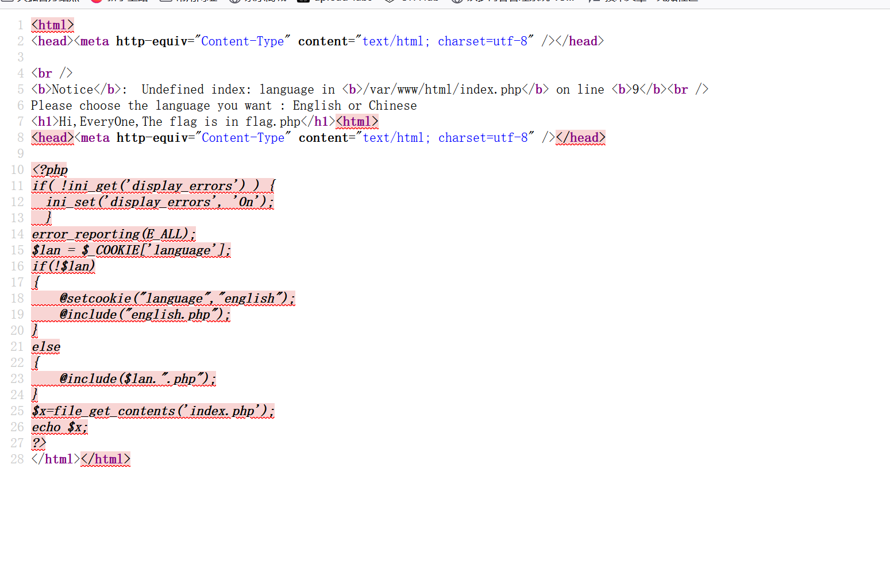Click the "if(!$lan)" line
This screenshot has width=890, height=588.
pyautogui.click(x=63, y=266)
